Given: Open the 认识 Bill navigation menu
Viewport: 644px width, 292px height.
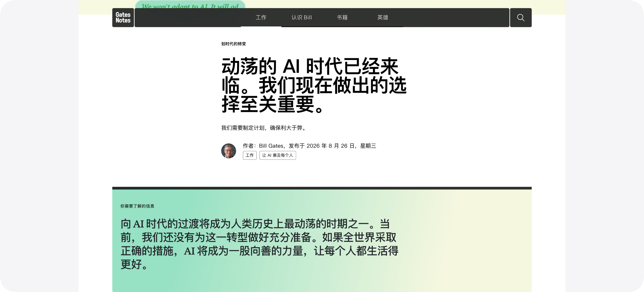Looking at the screenshot, I should click(302, 17).
